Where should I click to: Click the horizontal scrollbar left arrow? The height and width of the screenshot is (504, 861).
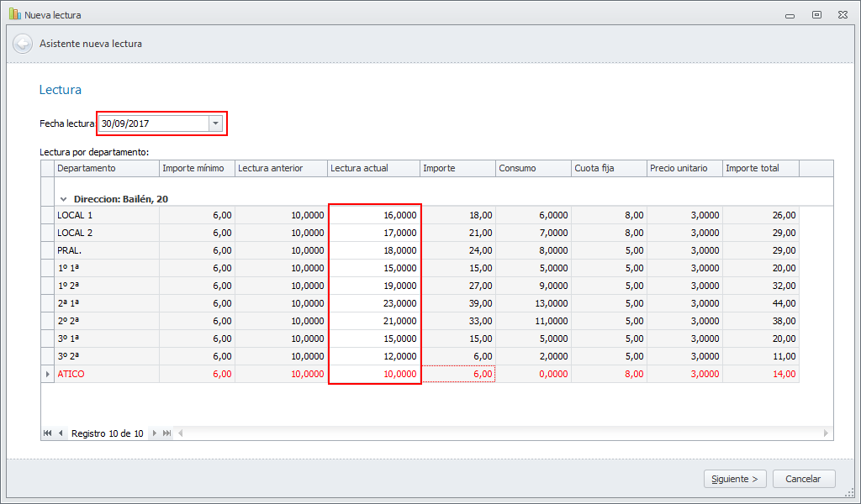(180, 433)
